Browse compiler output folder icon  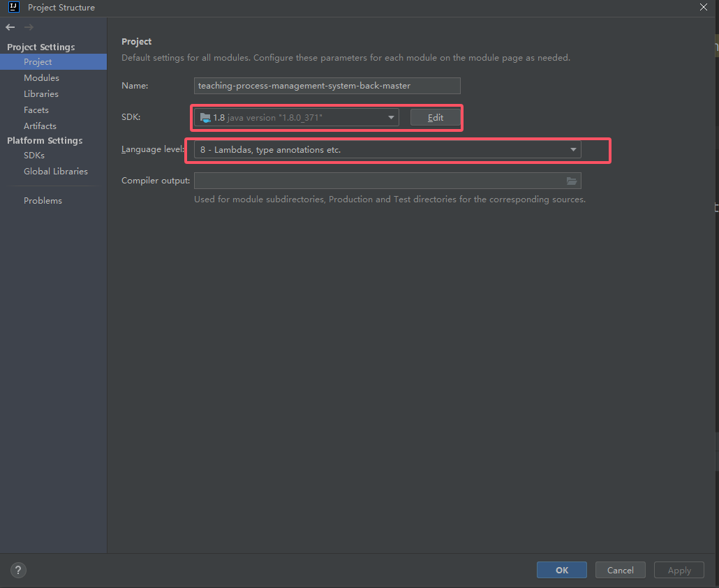[571, 181]
